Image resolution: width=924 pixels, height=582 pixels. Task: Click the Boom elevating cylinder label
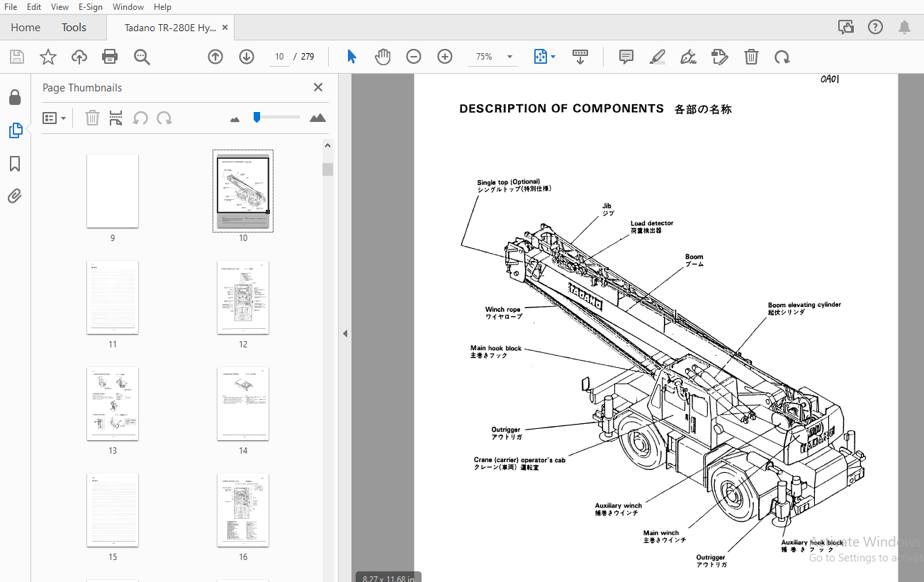coord(804,305)
